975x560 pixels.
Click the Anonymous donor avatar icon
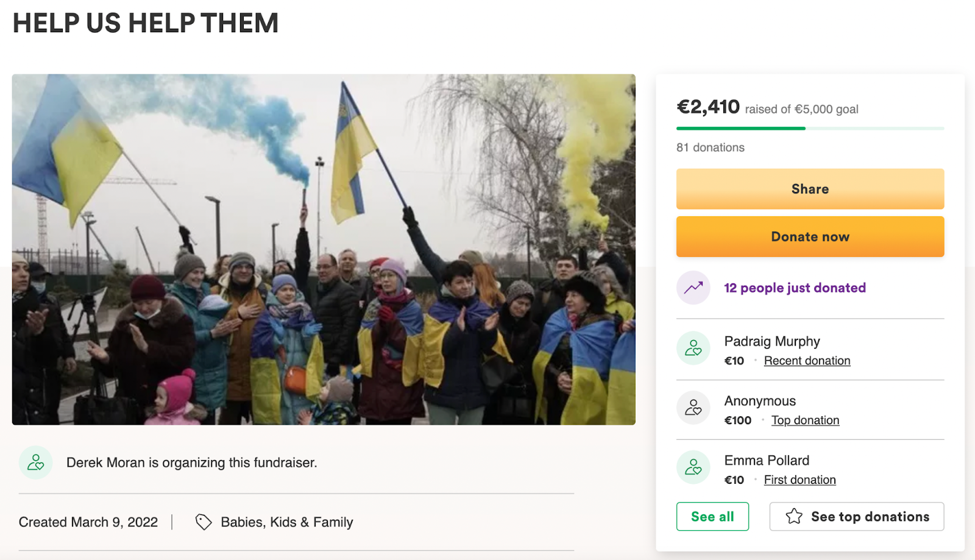(x=693, y=408)
